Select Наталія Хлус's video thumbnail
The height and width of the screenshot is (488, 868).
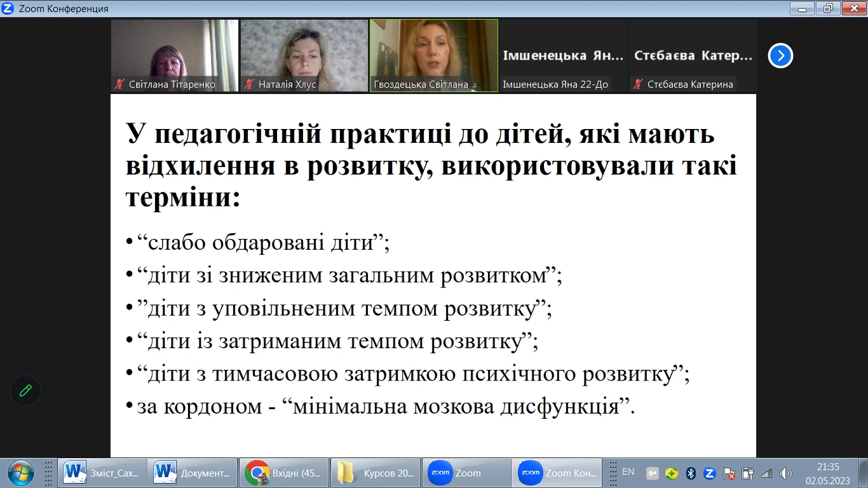click(x=304, y=55)
